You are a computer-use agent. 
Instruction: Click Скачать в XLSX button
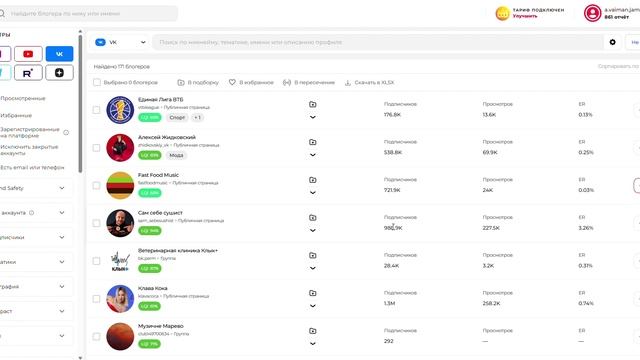(369, 82)
